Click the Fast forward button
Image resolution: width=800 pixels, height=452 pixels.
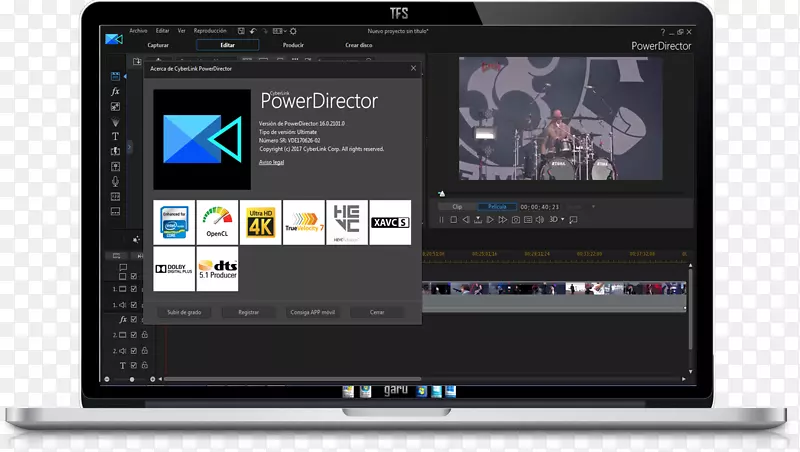[503, 220]
